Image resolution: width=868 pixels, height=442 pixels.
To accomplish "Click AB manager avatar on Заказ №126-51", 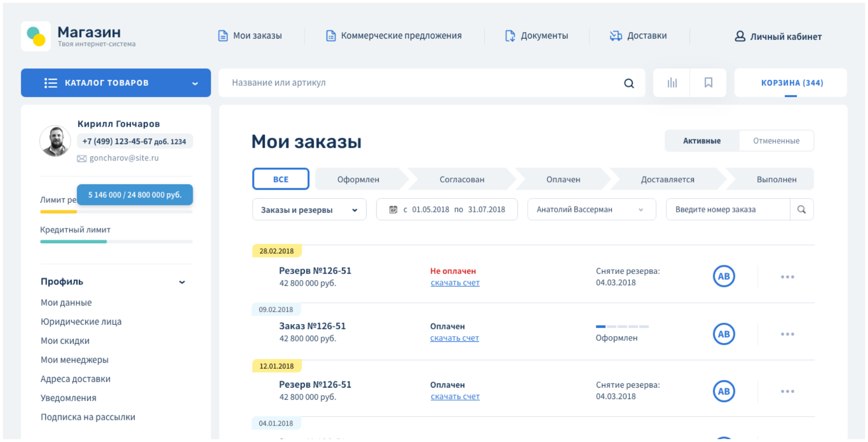I will click(x=723, y=334).
